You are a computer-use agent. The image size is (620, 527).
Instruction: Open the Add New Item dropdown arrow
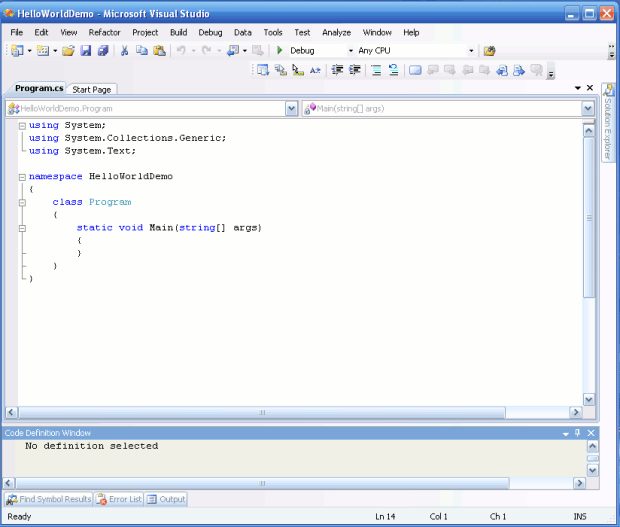(x=55, y=51)
